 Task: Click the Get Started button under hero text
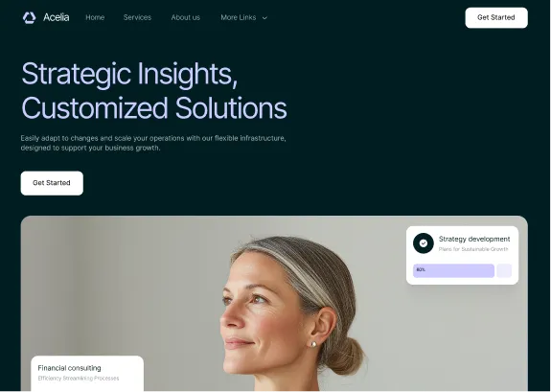click(52, 183)
